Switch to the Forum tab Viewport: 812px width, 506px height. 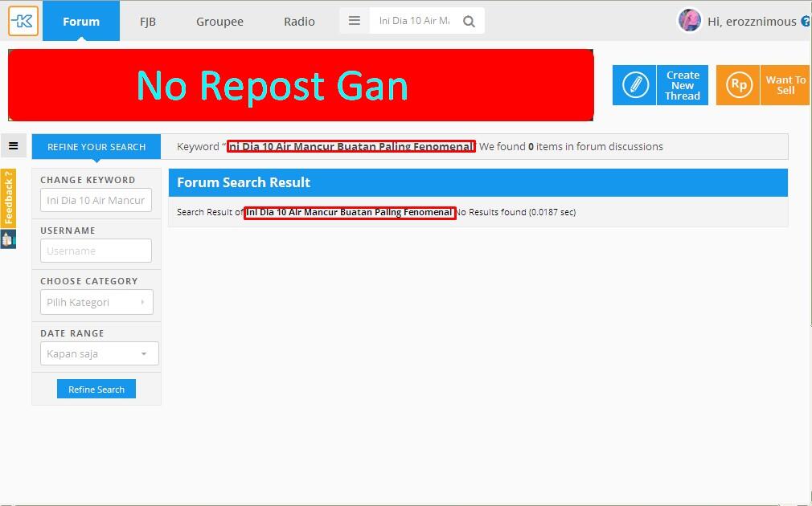(x=80, y=21)
